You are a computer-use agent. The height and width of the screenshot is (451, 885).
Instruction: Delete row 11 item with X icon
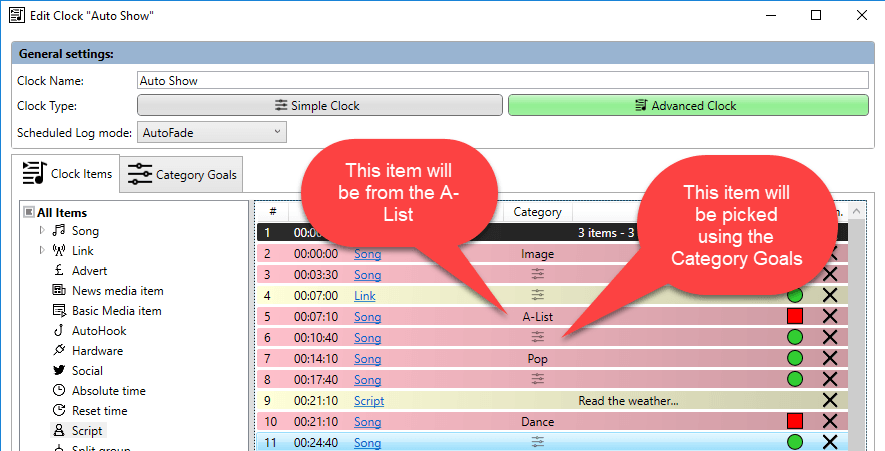coord(830,442)
